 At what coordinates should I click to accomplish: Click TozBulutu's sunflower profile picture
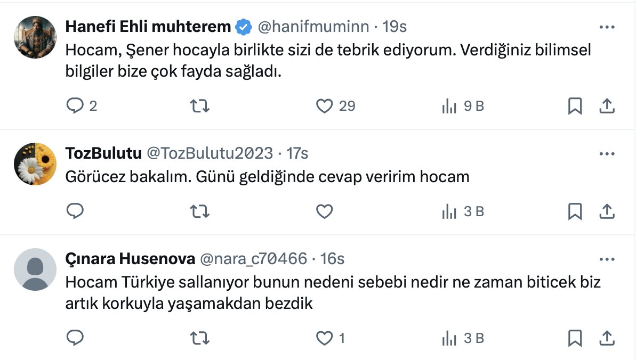[35, 163]
